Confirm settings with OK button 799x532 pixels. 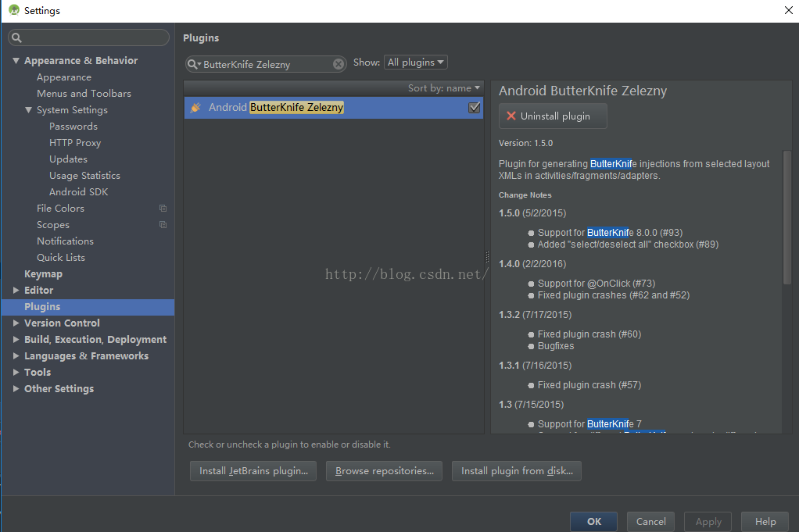pos(593,521)
